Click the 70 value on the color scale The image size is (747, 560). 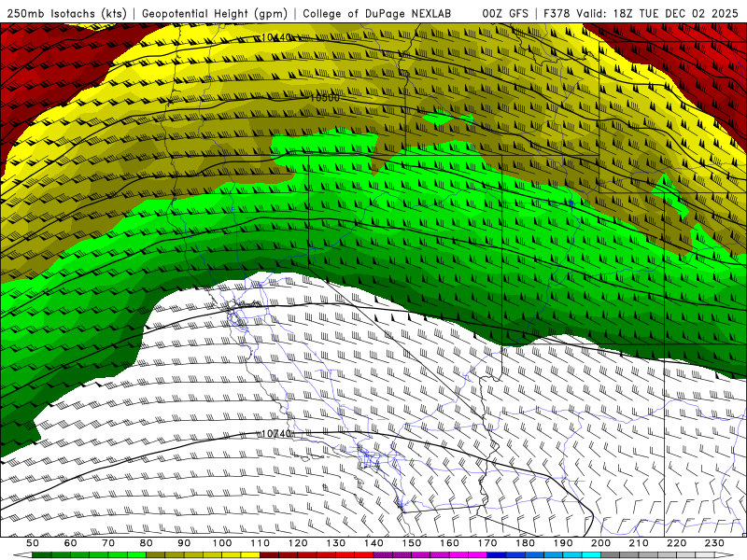pos(108,543)
